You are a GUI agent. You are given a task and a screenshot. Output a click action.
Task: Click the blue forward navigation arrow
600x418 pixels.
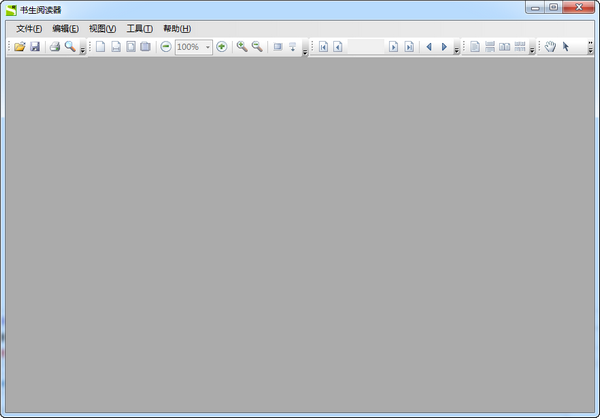coord(444,47)
